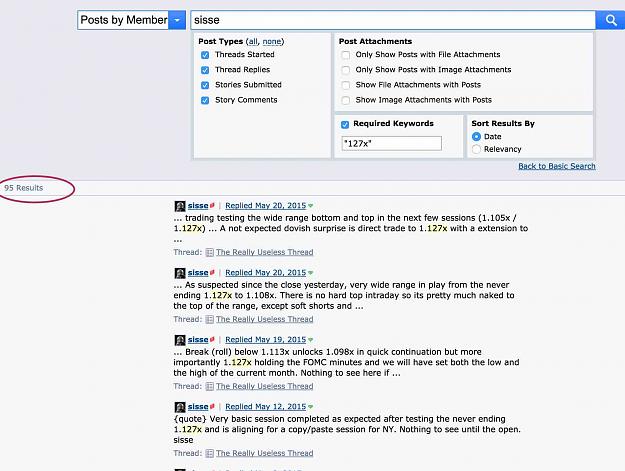Expand the arrow beside May 19 reply
The image size is (625, 471).
click(311, 340)
